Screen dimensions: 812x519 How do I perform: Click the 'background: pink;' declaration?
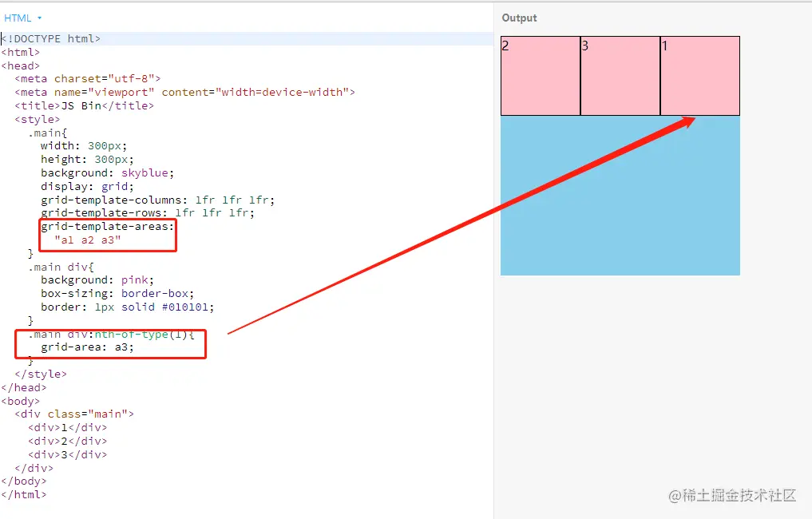click(x=97, y=280)
